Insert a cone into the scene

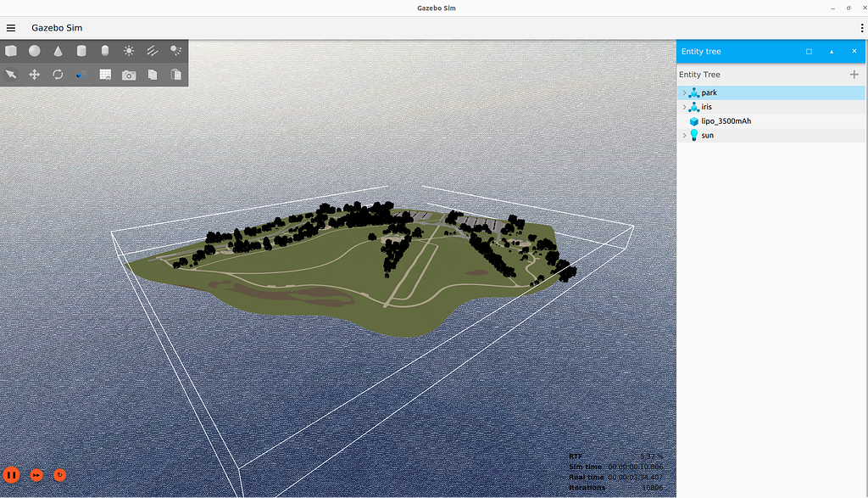click(58, 51)
